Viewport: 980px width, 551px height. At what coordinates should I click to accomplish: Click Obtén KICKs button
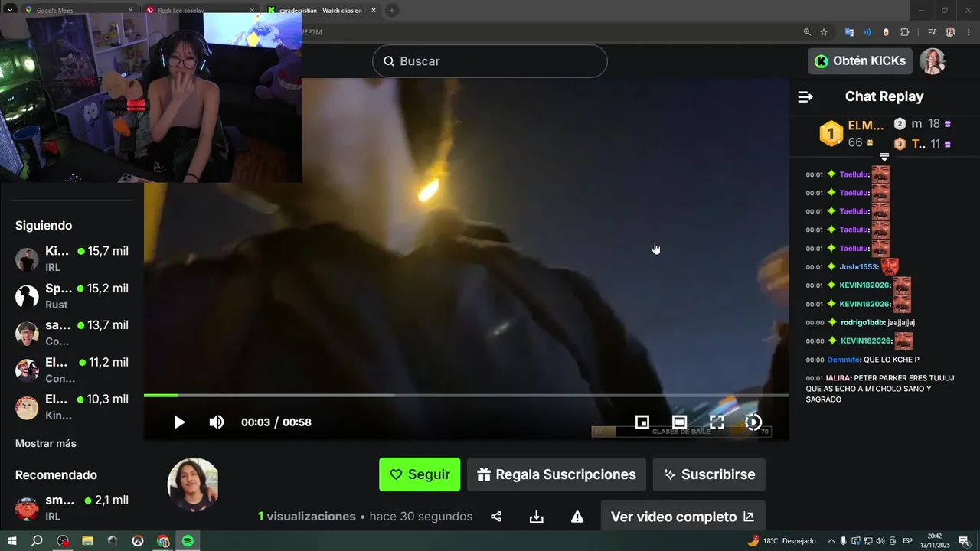[x=860, y=61]
